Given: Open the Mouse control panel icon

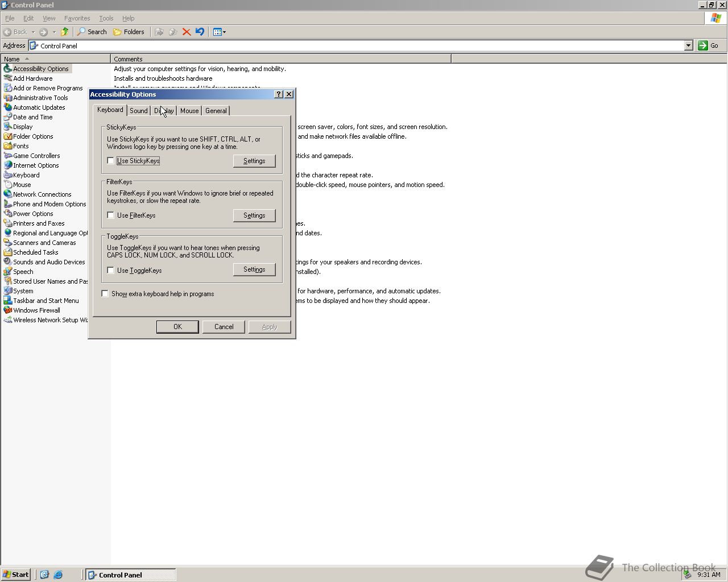Looking at the screenshot, I should click(x=7, y=185).
